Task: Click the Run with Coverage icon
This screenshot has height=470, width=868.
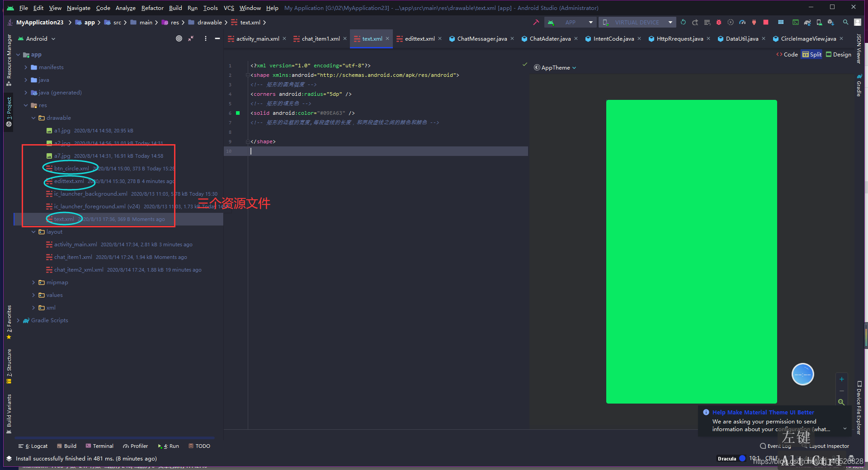Action: [x=731, y=22]
